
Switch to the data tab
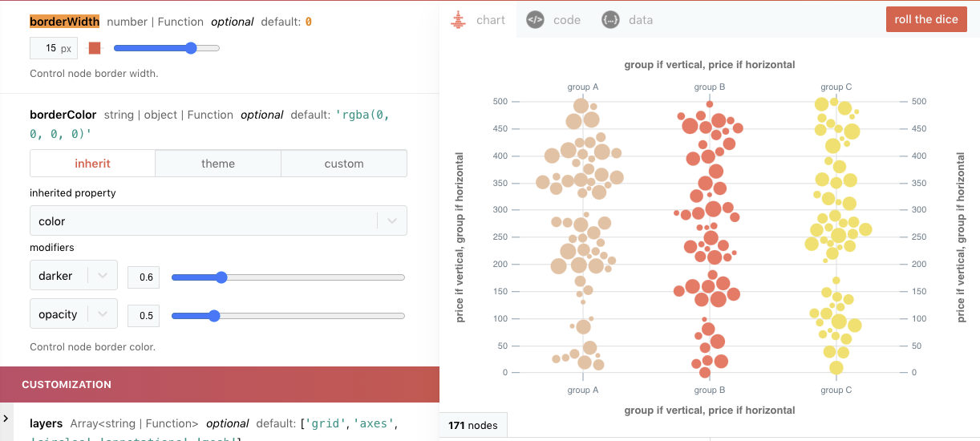point(628,19)
